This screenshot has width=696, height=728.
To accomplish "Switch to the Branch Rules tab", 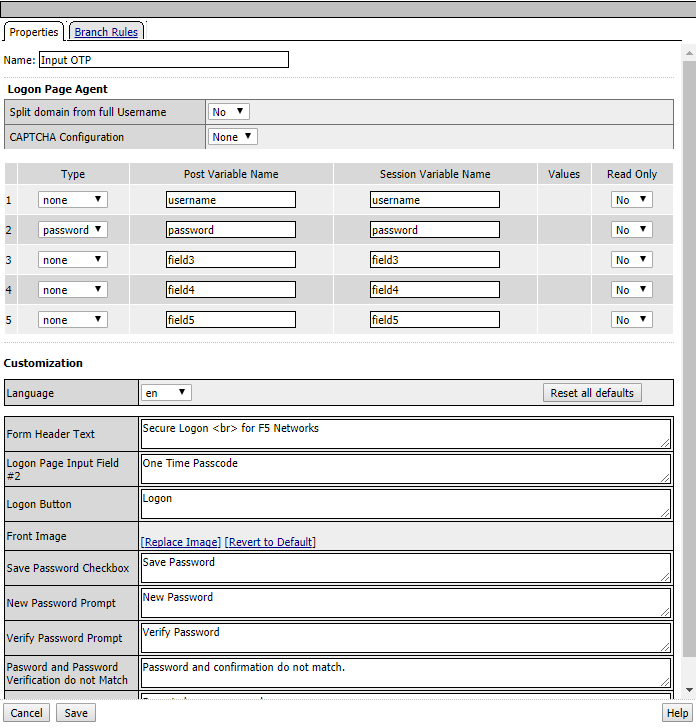I will tap(106, 32).
